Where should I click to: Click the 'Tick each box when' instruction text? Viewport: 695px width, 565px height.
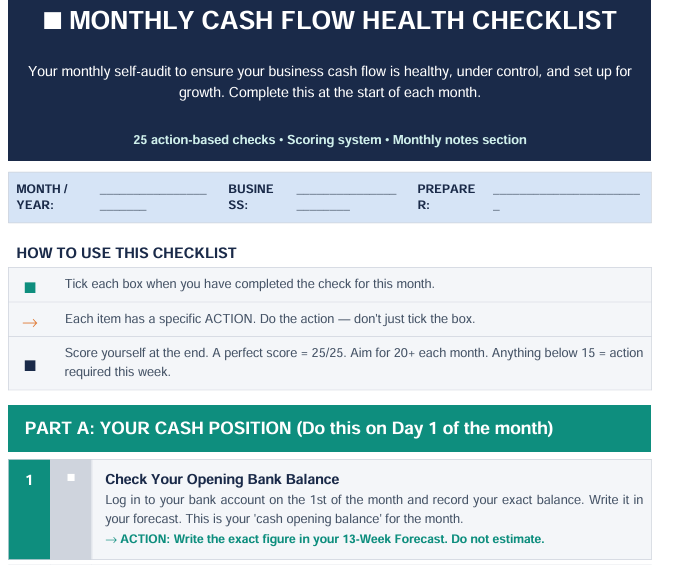point(249,284)
